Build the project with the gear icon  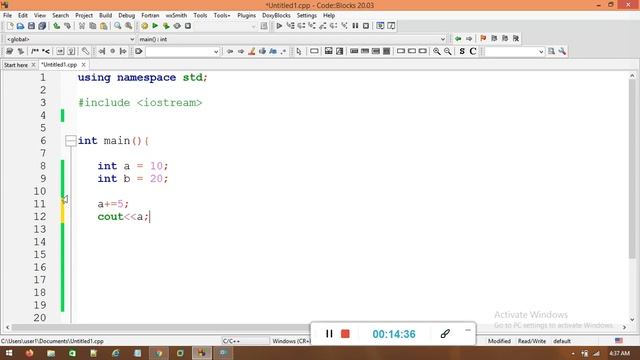144,26
